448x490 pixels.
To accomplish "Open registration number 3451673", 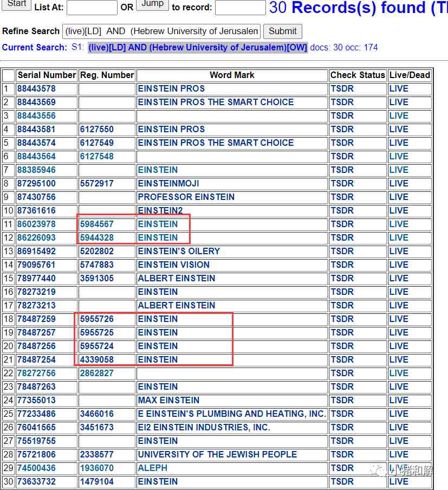I will pos(97,427).
